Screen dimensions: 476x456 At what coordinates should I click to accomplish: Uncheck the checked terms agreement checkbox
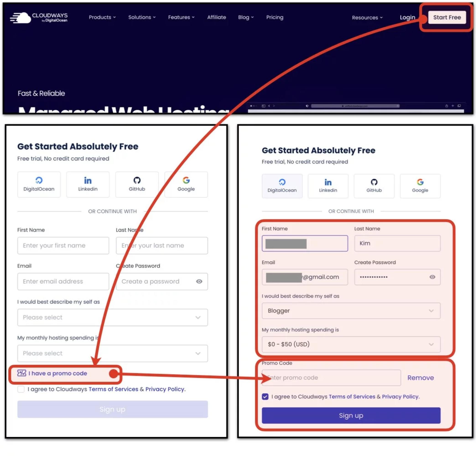click(x=265, y=396)
